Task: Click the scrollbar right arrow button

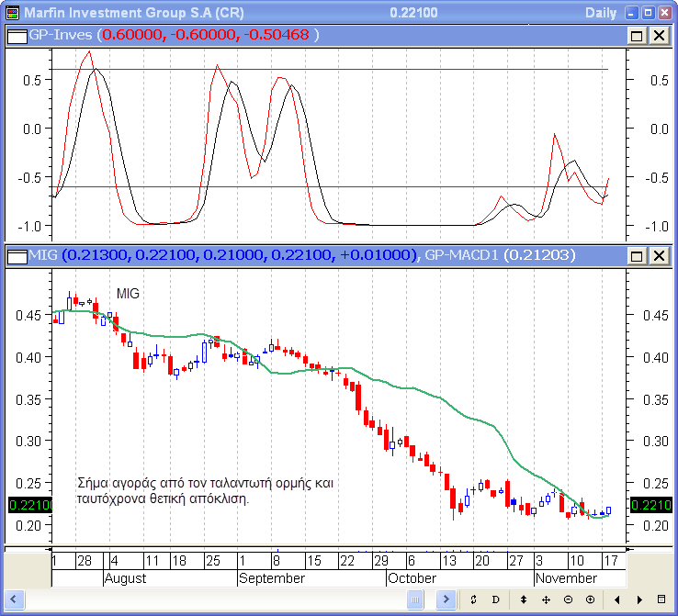Action: (x=446, y=599)
